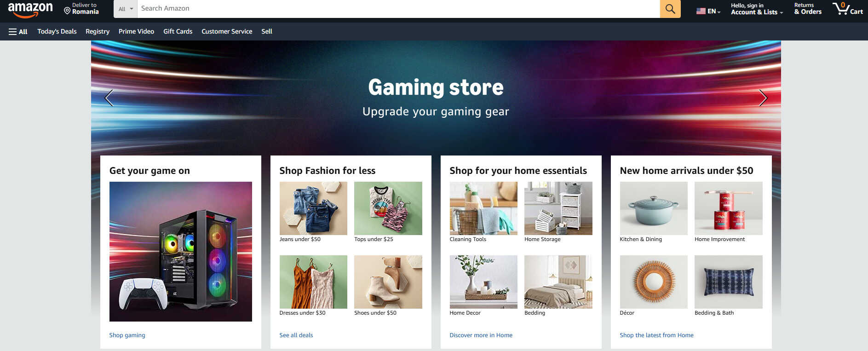Select Prime Video in the nav bar

coord(136,32)
